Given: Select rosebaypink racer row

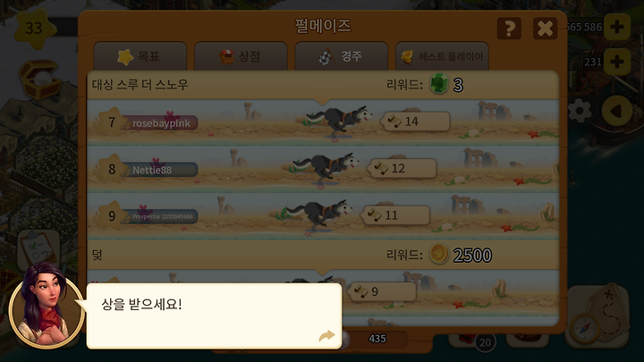Looking at the screenshot, I should tap(323, 122).
